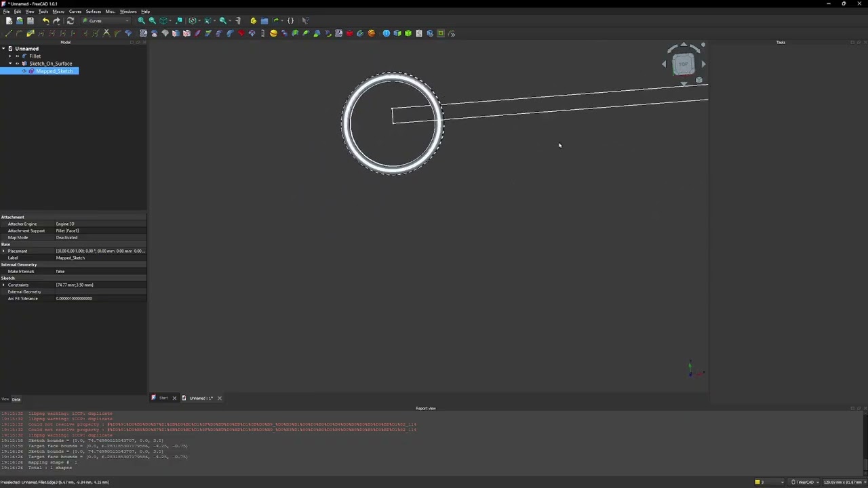
Task: Collapse the Sketch_On_Surface tree item
Action: [10, 64]
